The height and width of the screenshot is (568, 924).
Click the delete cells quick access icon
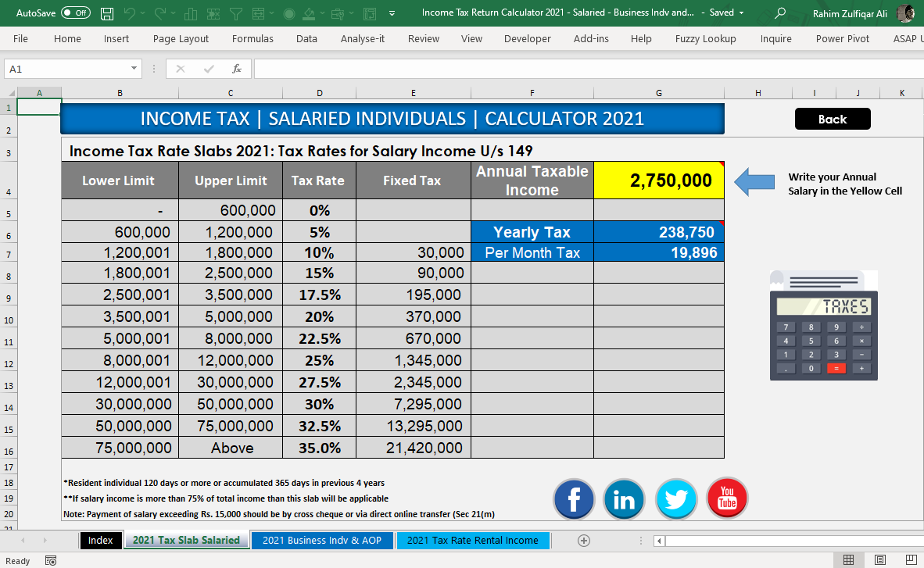(213, 13)
